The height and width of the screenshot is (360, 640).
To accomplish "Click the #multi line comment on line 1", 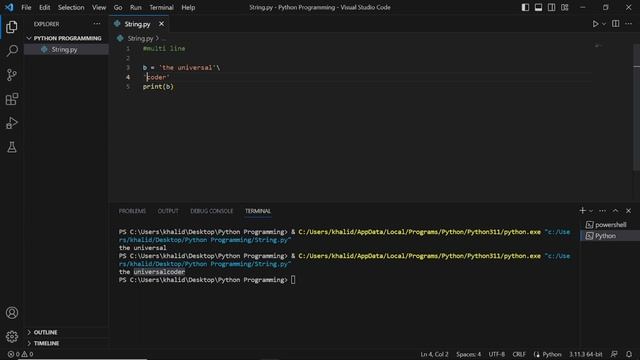I will (164, 49).
